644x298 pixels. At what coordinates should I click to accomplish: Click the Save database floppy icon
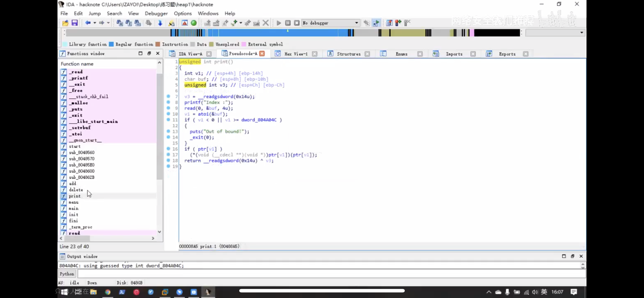pos(74,23)
